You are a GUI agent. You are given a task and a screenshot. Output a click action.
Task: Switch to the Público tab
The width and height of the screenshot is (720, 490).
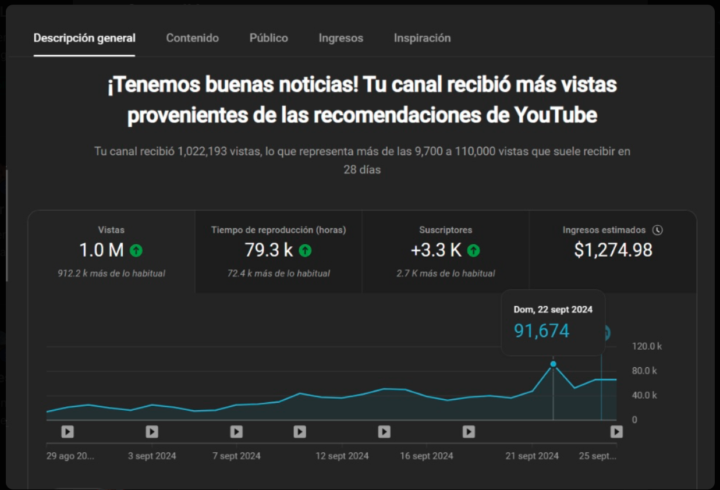coord(269,38)
